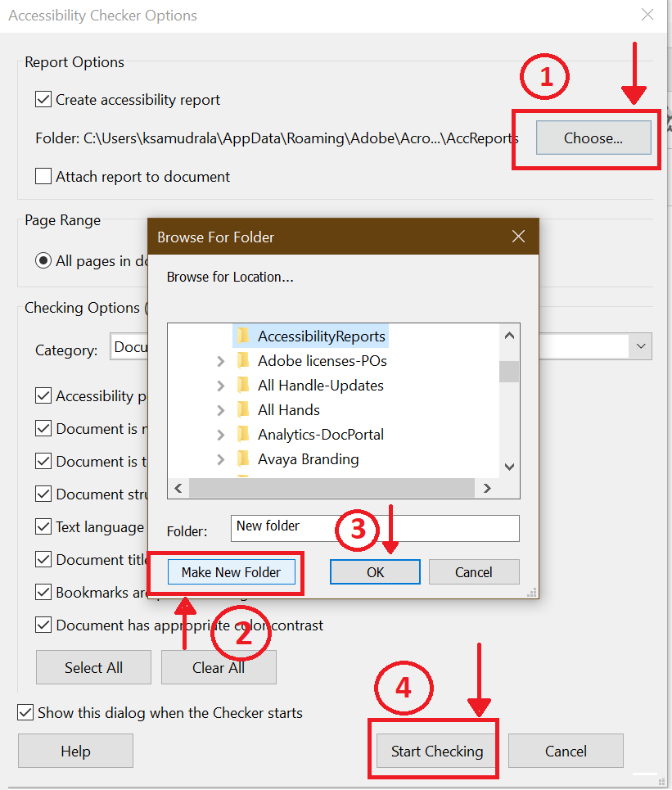Click the horizontal scrollbar thumb in folder list
Viewport: 672px width, 790px height.
(x=331, y=488)
